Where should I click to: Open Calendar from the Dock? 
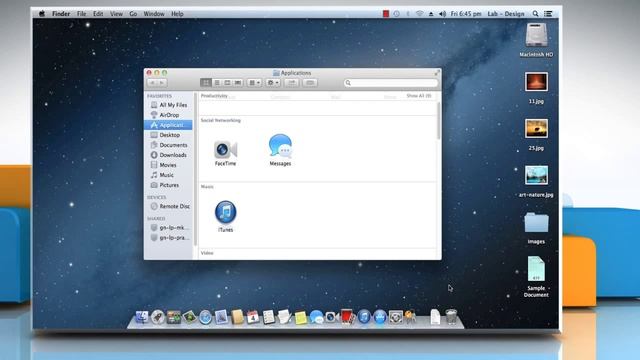coord(253,317)
